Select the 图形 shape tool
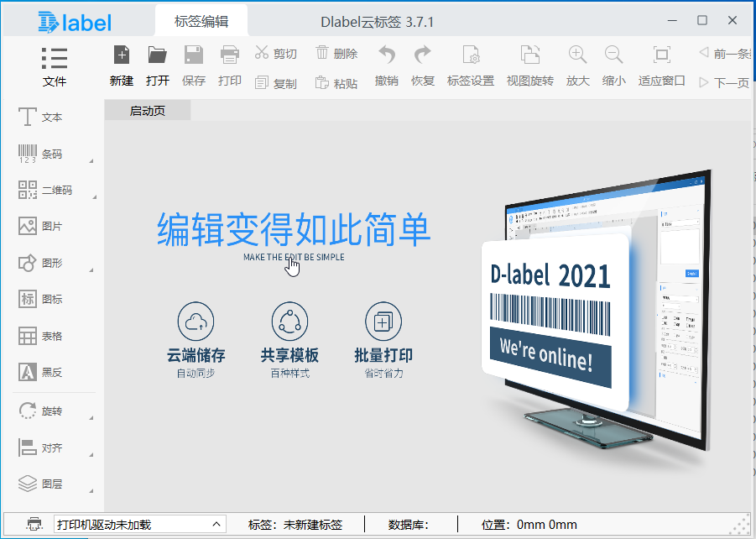 40,263
